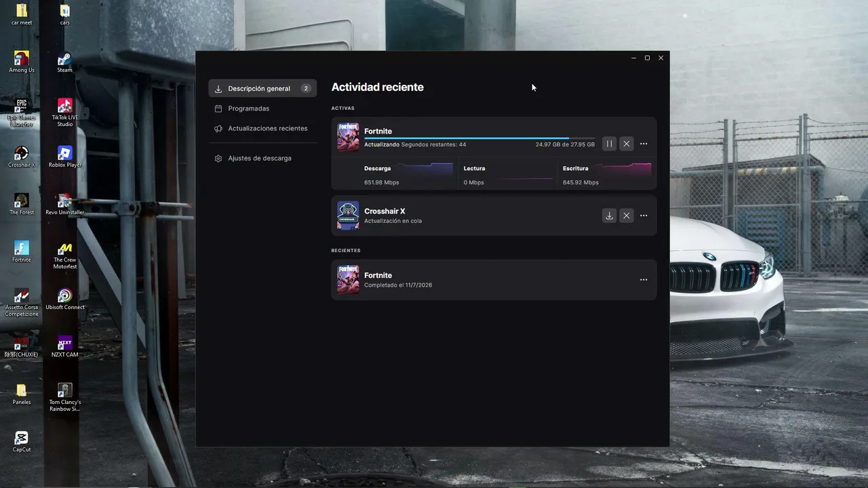
Task: Open options for the completed Fortnite entry
Action: coord(644,280)
